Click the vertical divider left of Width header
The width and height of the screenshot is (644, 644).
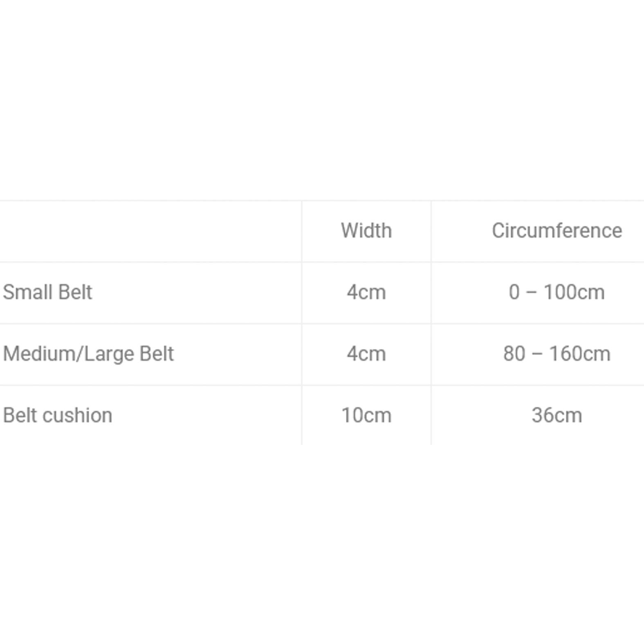[302, 231]
